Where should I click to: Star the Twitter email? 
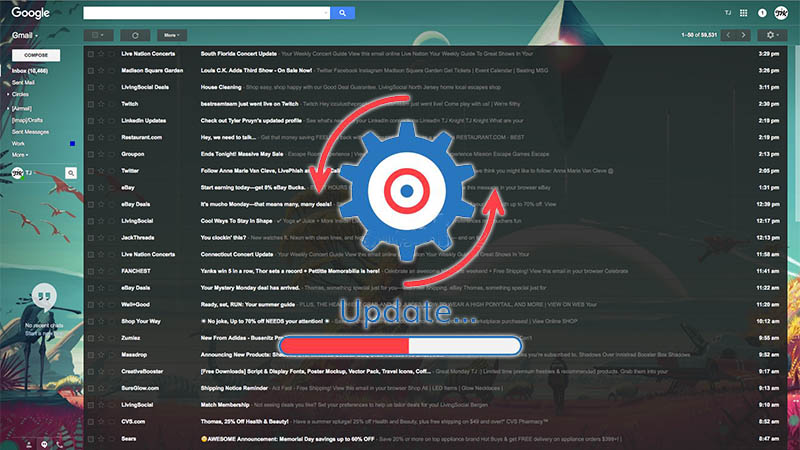(x=101, y=171)
